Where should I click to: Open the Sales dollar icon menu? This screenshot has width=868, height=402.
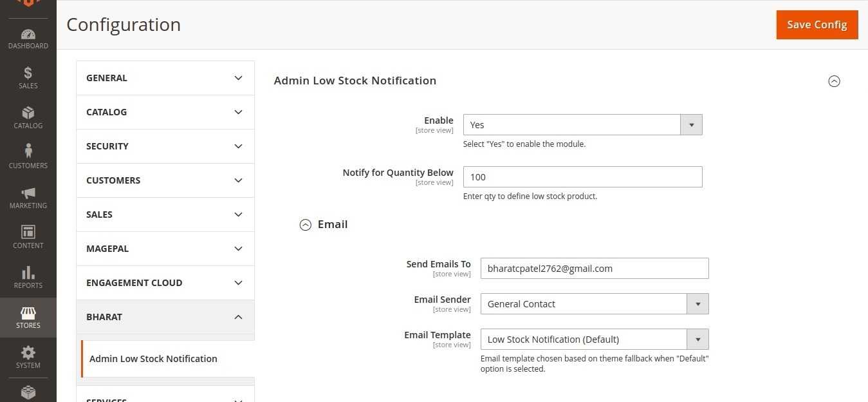pos(28,78)
